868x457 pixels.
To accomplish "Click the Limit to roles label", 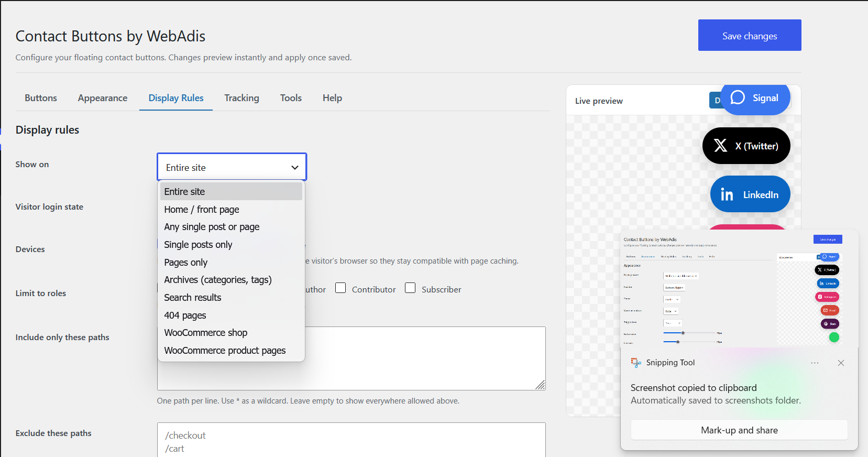I will click(x=41, y=293).
